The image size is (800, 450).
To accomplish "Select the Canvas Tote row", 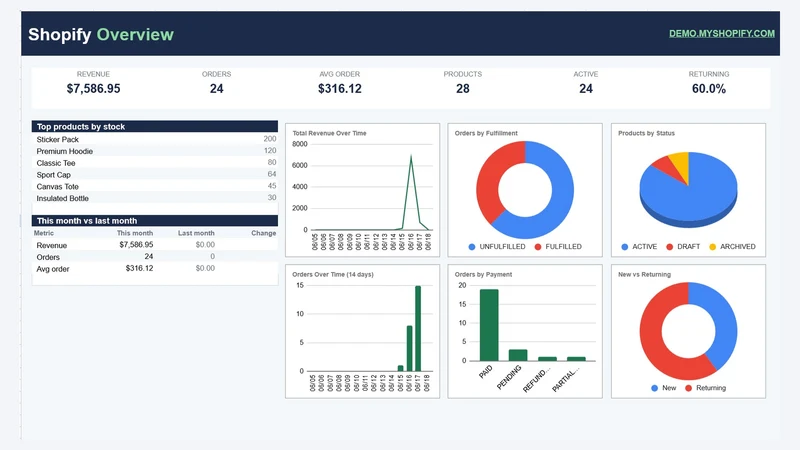I will (x=155, y=187).
